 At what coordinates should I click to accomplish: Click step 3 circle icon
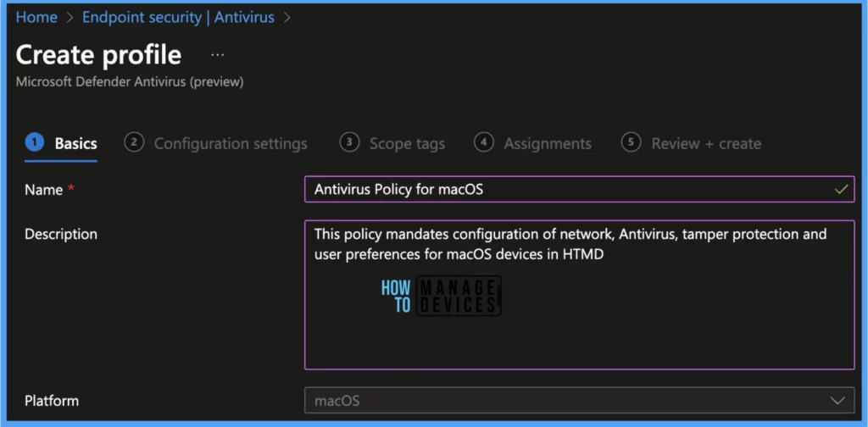coord(349,142)
